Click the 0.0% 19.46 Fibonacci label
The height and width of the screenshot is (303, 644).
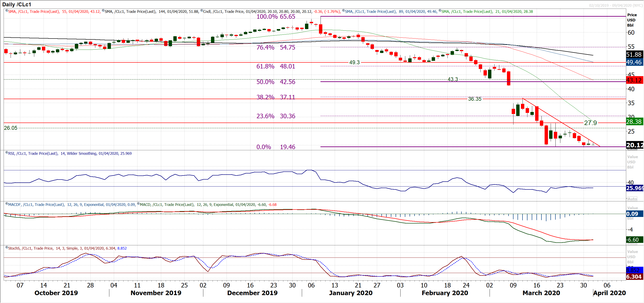(x=276, y=147)
